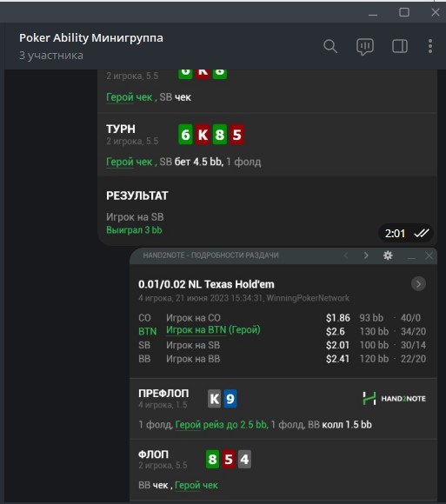
Task: Open the three-dot chat menu
Action: click(430, 46)
